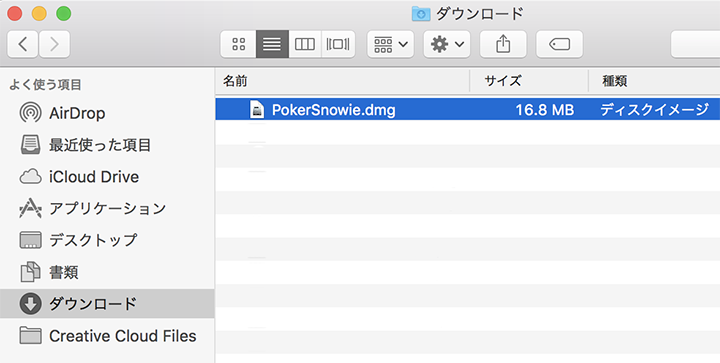Viewport: 720px width, 363px height.
Task: Click the ダウンロード folder icon in title bar
Action: [421, 14]
